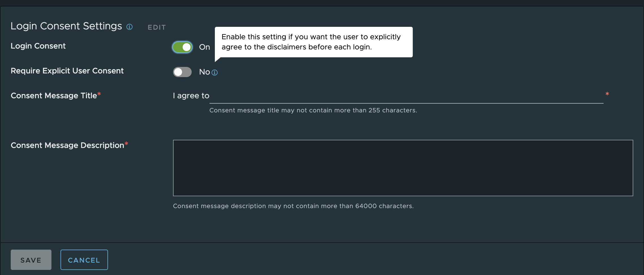The width and height of the screenshot is (644, 275).
Task: Click CANCEL to discard changes
Action: click(84, 260)
